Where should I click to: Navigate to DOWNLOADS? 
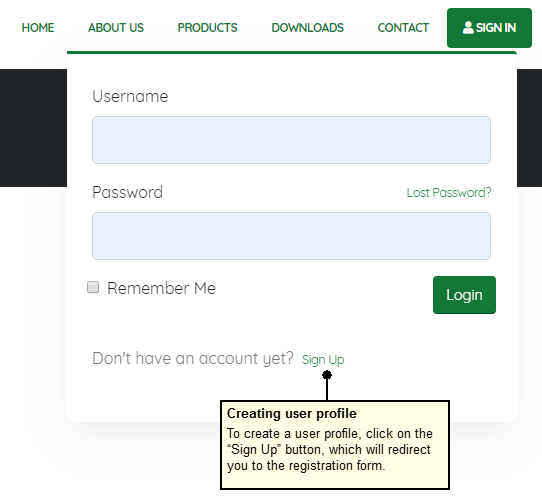coord(308,28)
